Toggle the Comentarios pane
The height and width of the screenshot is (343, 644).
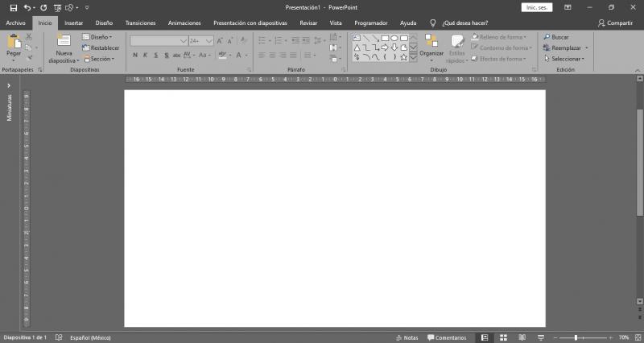[447, 337]
